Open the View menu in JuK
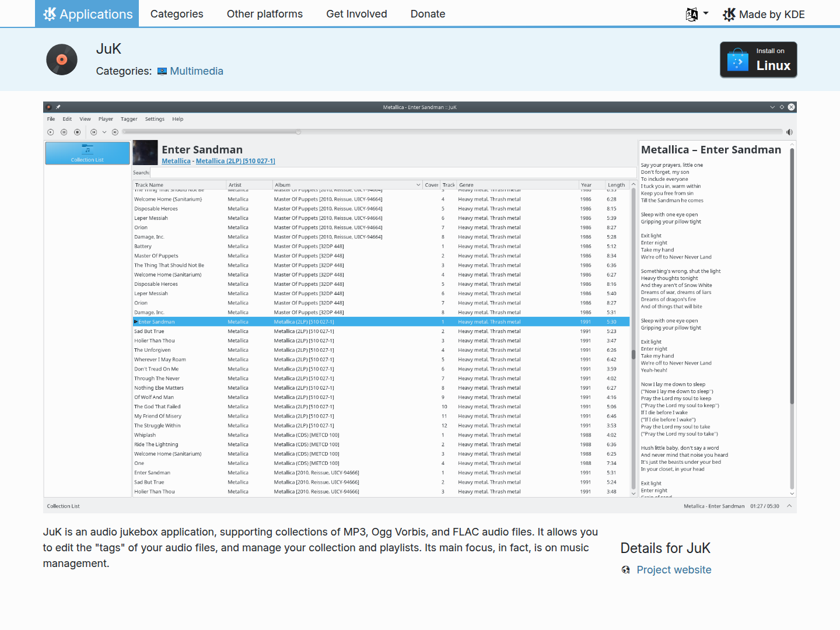This screenshot has height=630, width=840. (x=85, y=119)
